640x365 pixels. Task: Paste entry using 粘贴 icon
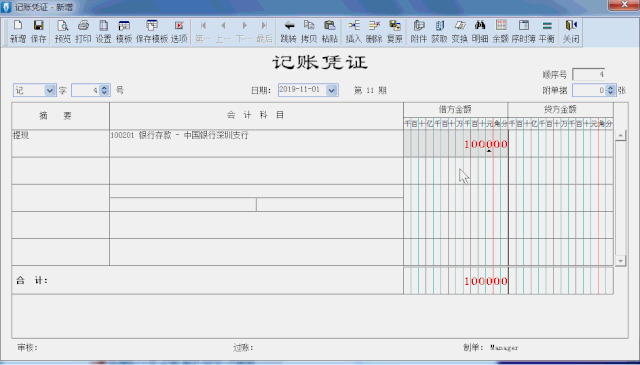329,32
